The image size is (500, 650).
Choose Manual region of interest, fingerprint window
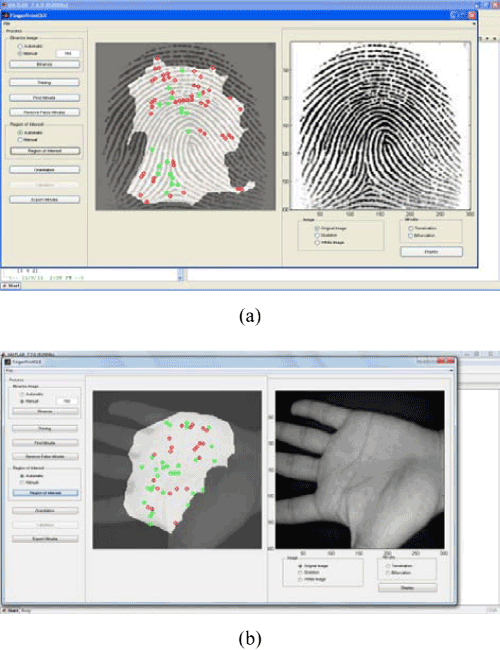tap(20, 140)
